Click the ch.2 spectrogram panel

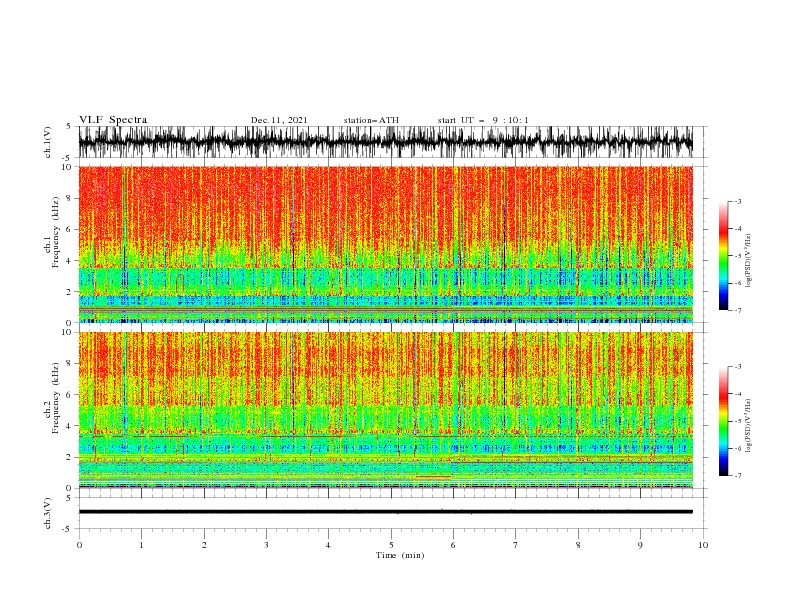point(385,410)
